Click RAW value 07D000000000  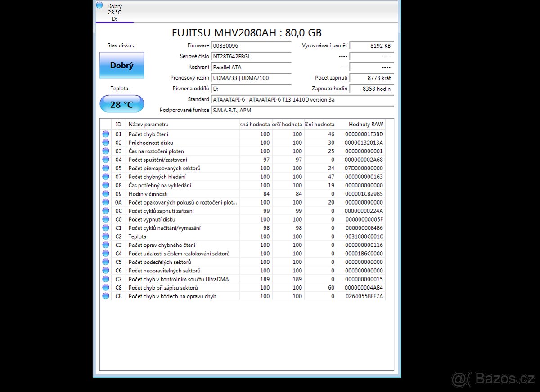tap(364, 169)
